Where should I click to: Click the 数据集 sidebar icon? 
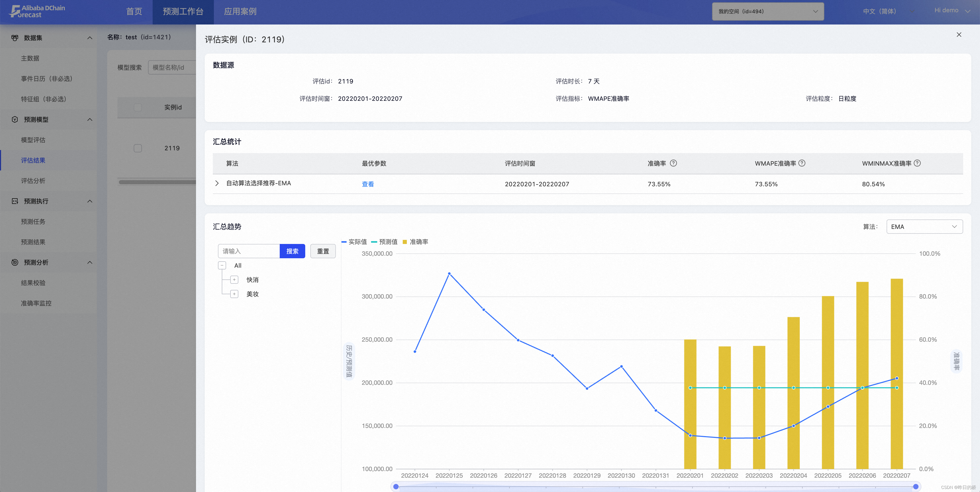pos(15,38)
